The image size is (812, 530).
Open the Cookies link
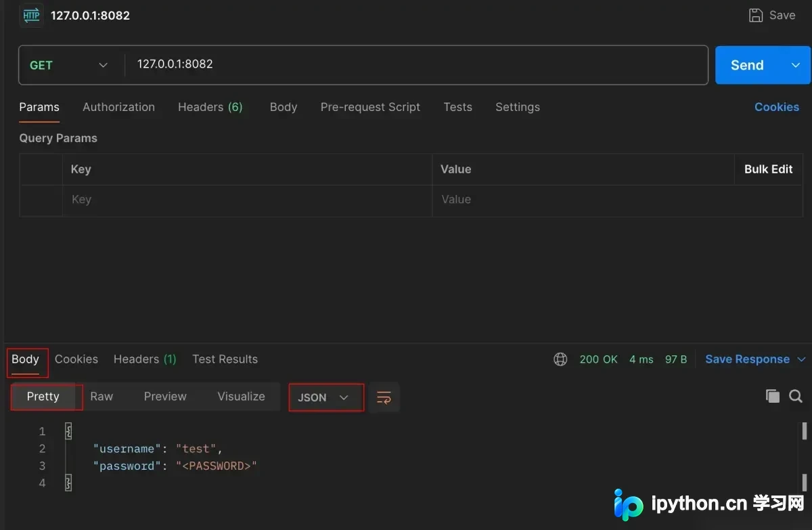pos(777,107)
